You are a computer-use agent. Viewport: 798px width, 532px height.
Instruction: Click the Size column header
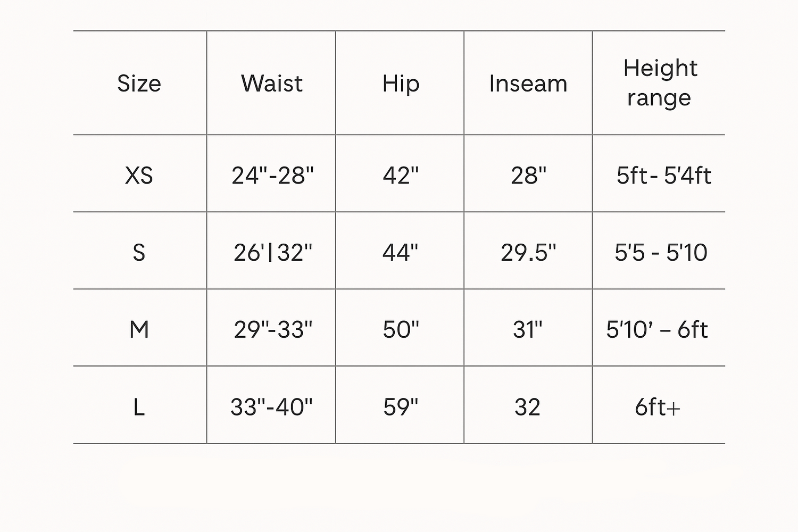[x=139, y=84]
